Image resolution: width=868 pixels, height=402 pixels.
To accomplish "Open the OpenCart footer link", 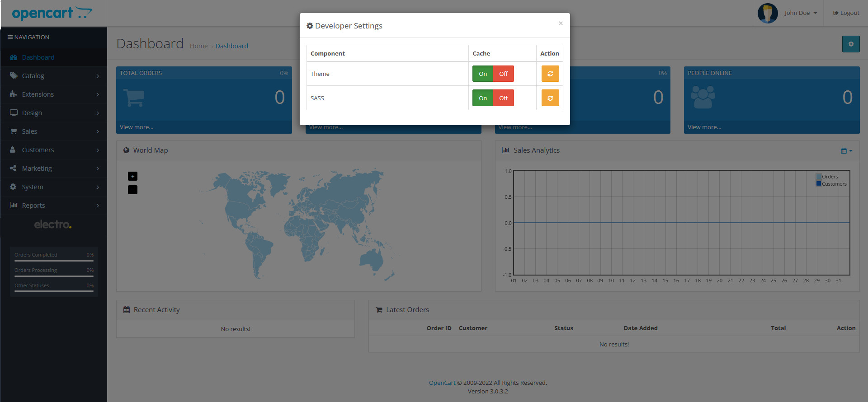I will 442,383.
